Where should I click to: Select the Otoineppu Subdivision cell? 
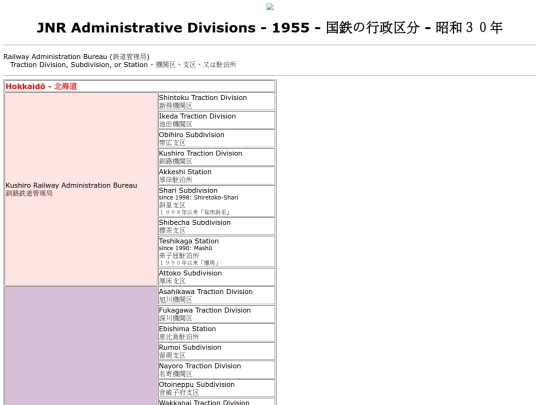[x=216, y=388]
